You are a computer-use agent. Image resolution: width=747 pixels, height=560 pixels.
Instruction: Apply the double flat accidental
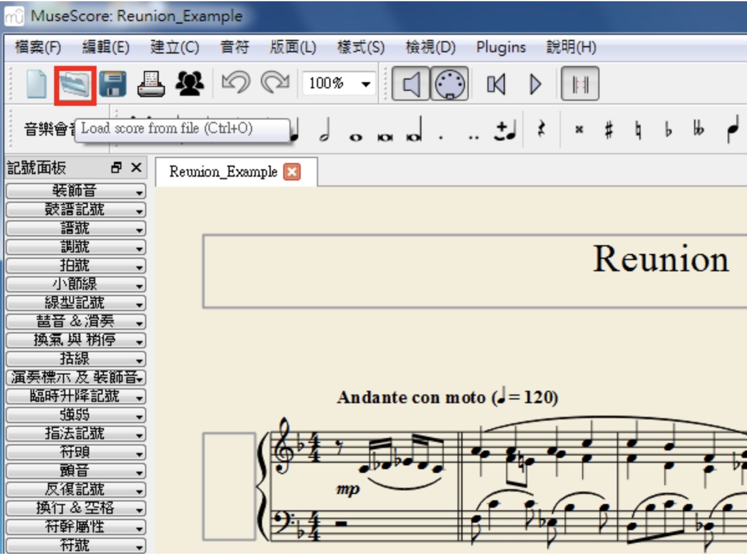click(698, 130)
